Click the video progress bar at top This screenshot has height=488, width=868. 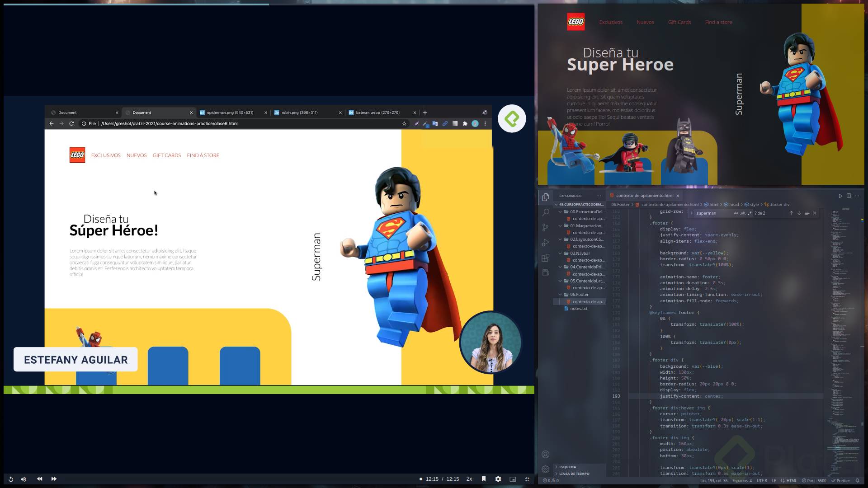269,4
